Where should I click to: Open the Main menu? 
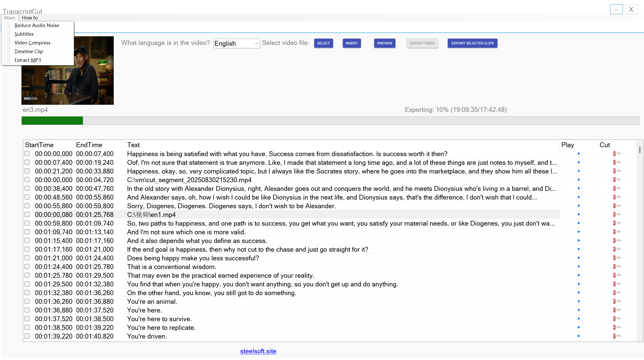coord(10,18)
